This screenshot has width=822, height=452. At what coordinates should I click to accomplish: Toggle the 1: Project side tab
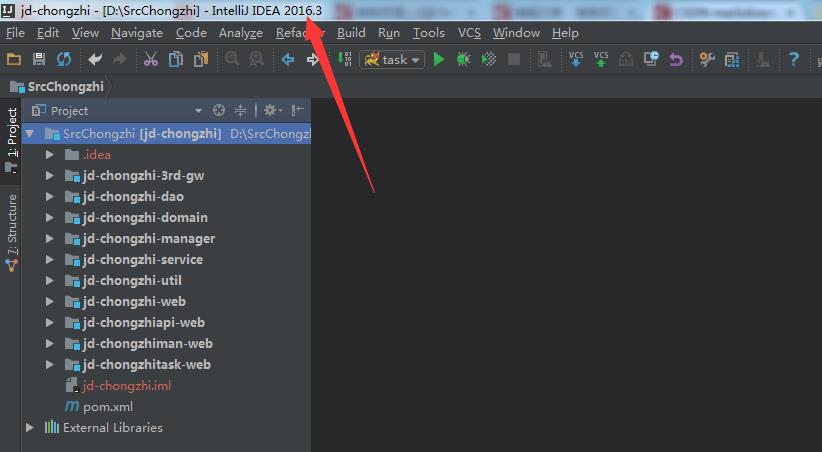(11, 141)
